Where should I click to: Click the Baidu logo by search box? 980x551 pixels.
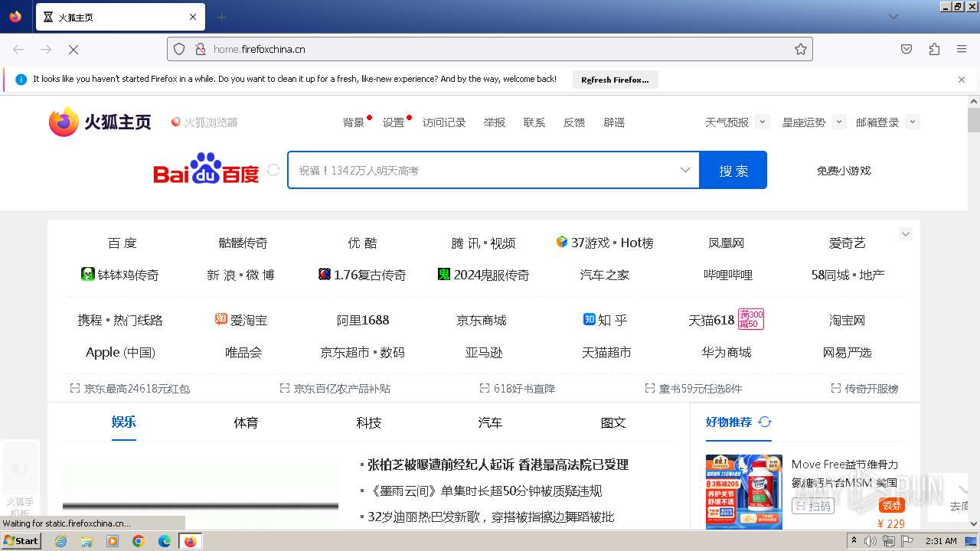(x=206, y=169)
